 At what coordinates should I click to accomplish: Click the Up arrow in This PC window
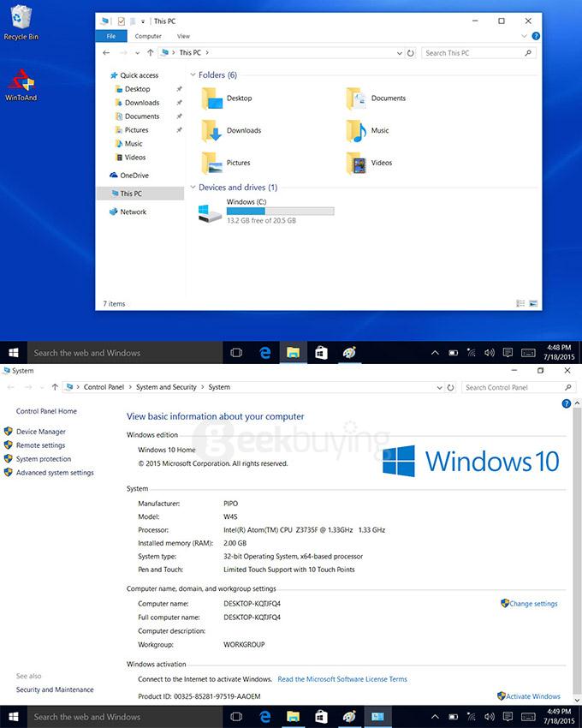click(150, 53)
